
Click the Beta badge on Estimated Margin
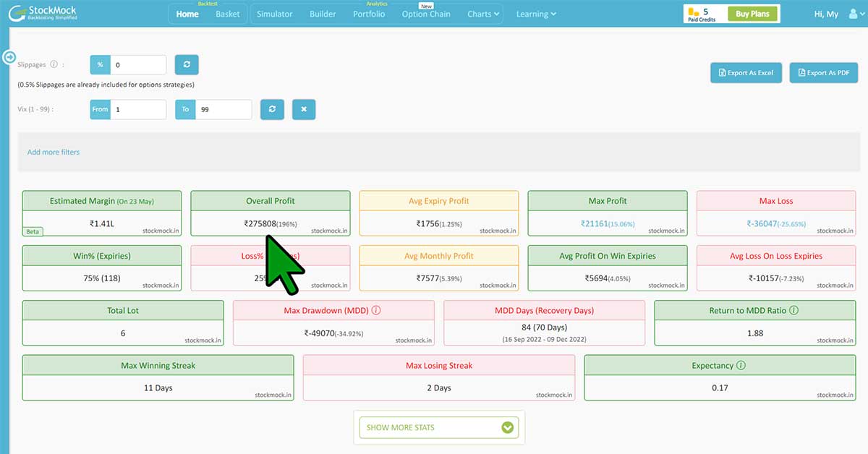(x=33, y=231)
